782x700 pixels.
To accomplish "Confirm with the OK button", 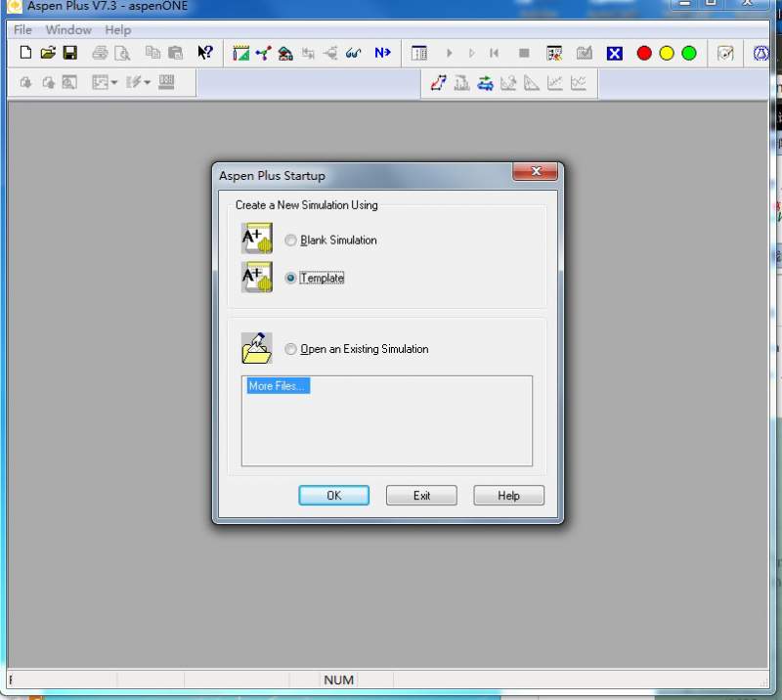I will tap(333, 496).
